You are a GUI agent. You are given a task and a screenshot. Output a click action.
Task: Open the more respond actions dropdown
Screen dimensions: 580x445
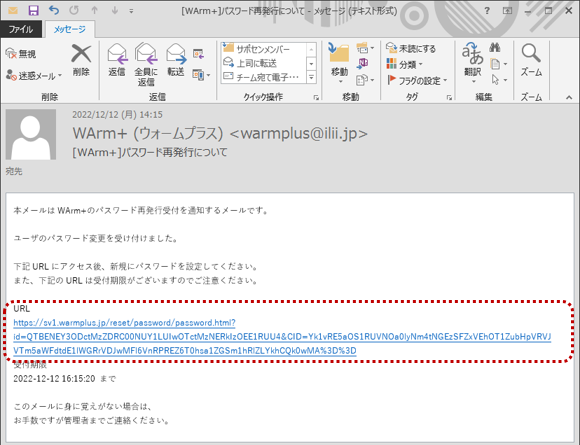[x=202, y=75]
